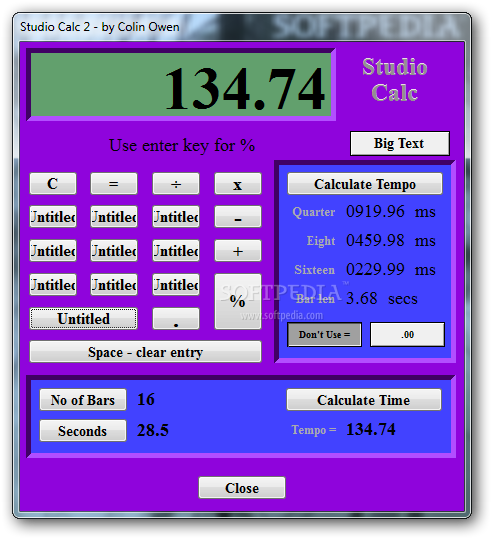492x539 pixels.
Task: Click the decimal point (.) key
Action: coord(176,319)
